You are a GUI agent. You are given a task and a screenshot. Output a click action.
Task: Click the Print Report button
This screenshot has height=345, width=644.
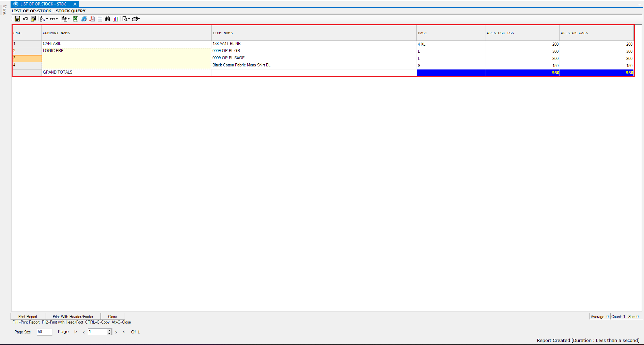[28, 316]
